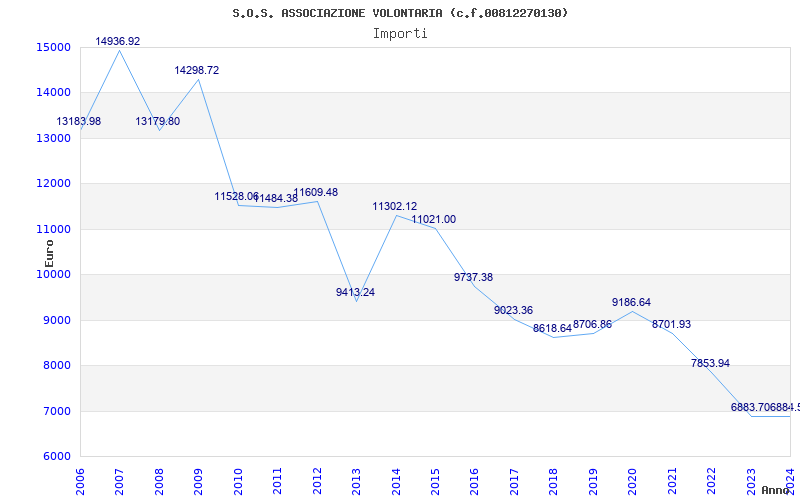
Task: Select the data label 8618.64
Action: pos(553,329)
